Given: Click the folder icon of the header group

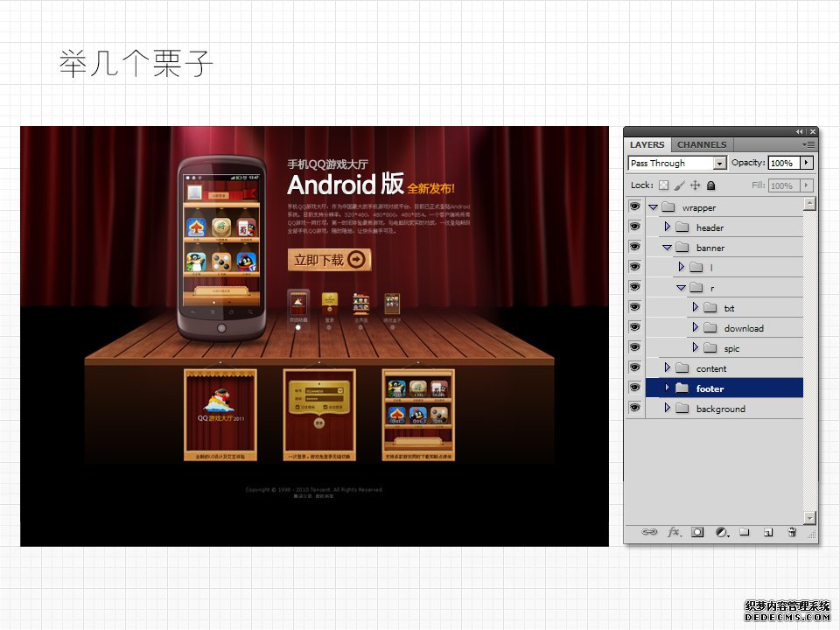Looking at the screenshot, I should (x=682, y=227).
